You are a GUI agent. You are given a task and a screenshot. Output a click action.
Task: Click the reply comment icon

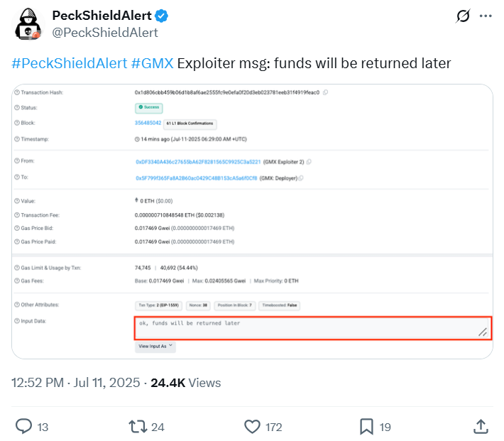tap(24, 426)
